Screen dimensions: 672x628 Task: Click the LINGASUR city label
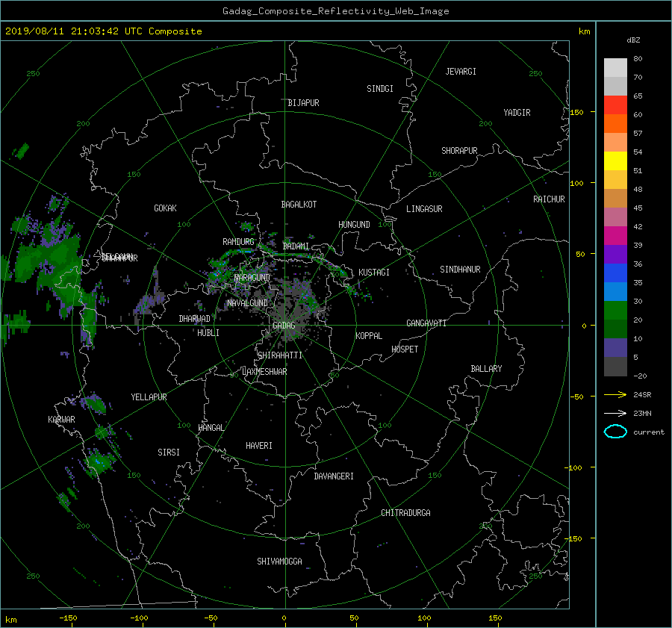point(424,209)
